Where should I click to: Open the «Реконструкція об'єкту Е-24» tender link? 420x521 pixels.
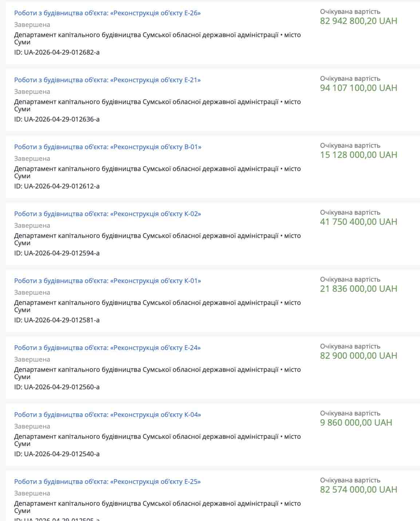107,348
